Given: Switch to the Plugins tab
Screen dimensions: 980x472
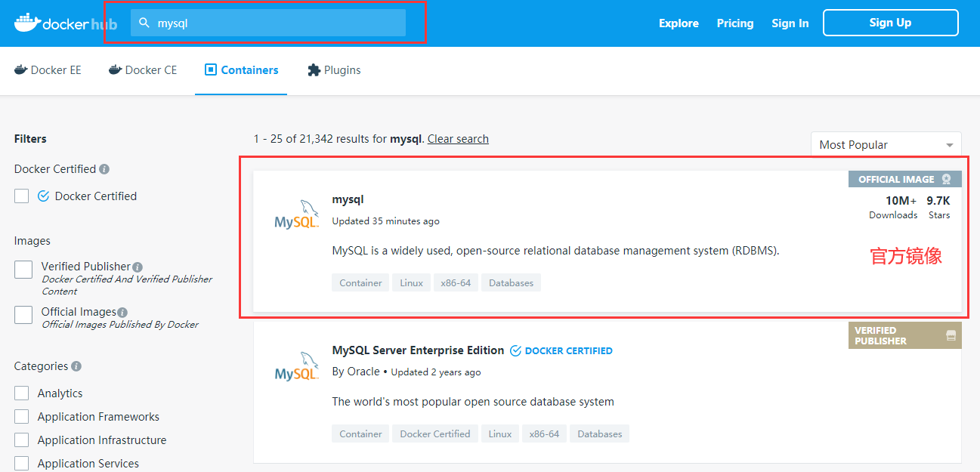Looking at the screenshot, I should point(334,70).
